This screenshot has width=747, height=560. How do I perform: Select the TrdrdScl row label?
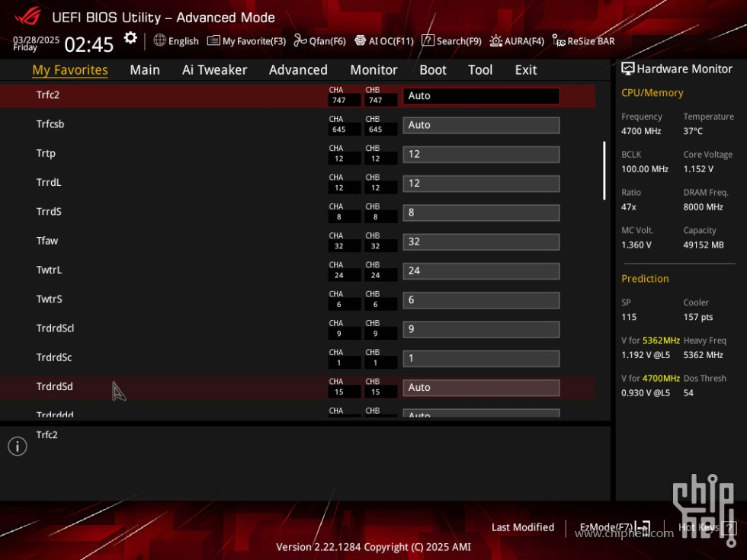coord(55,328)
